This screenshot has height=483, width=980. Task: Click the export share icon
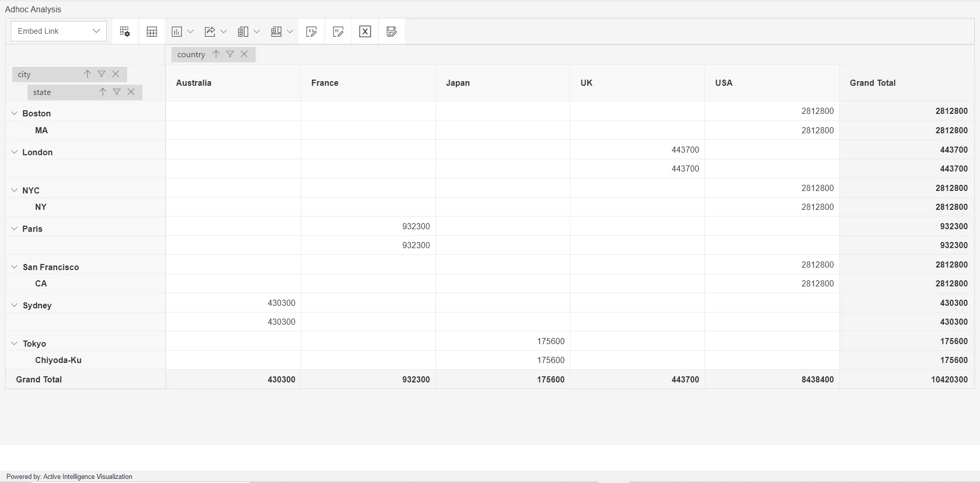210,32
